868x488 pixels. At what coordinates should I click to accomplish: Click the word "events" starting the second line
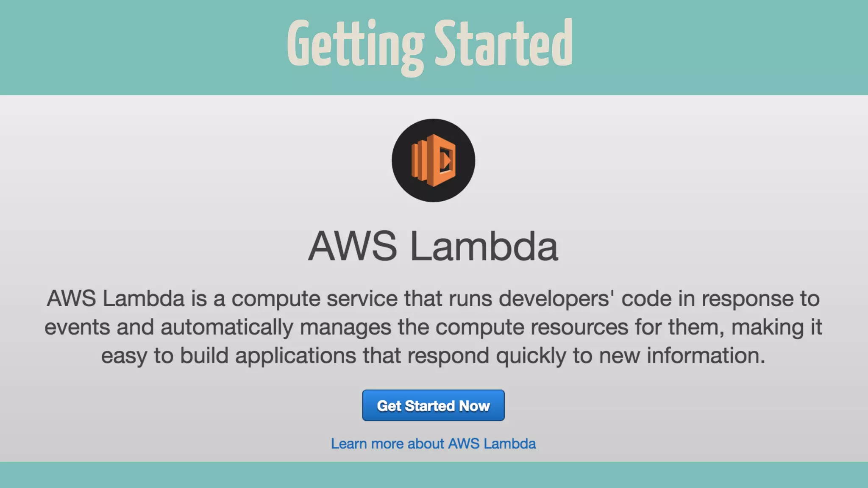click(x=77, y=327)
